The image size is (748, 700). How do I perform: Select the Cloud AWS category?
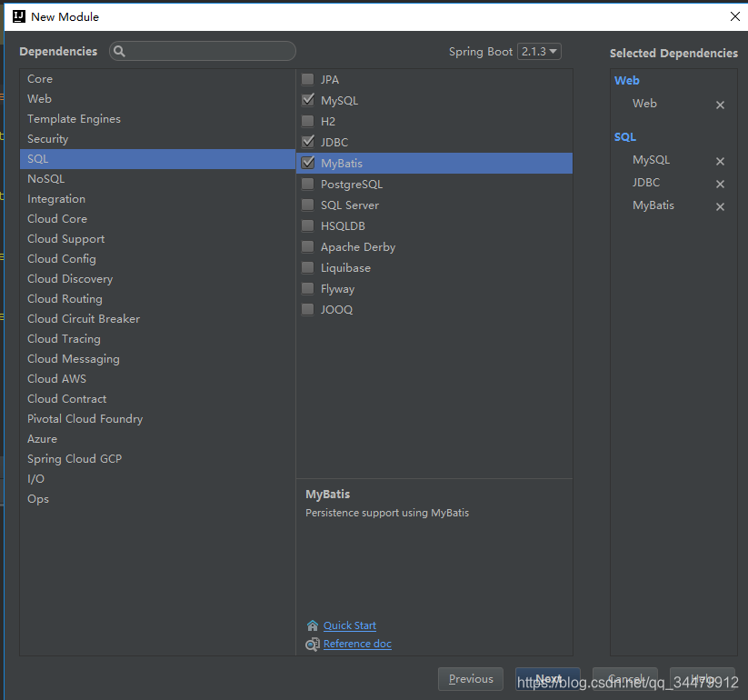tap(157, 379)
